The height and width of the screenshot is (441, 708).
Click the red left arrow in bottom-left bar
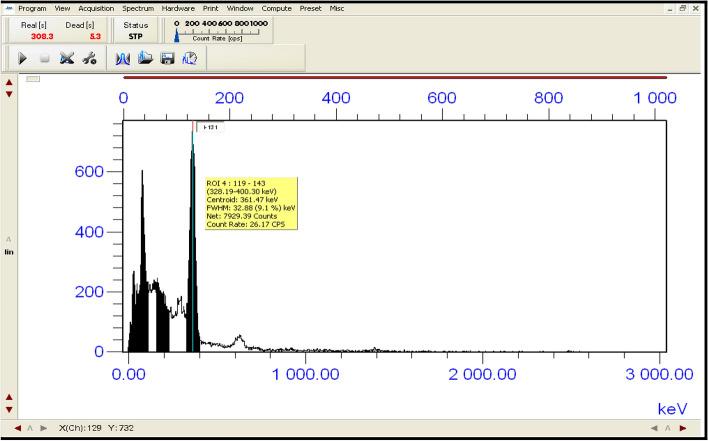17,428
